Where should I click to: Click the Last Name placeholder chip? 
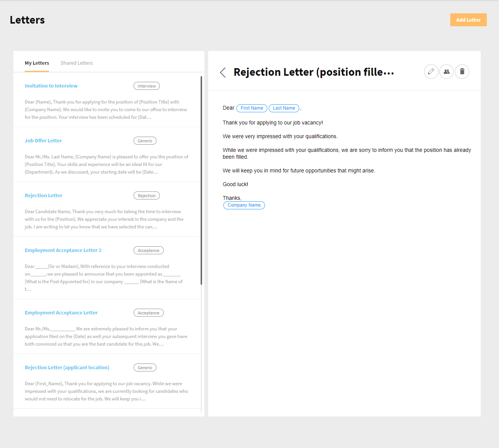click(x=284, y=108)
